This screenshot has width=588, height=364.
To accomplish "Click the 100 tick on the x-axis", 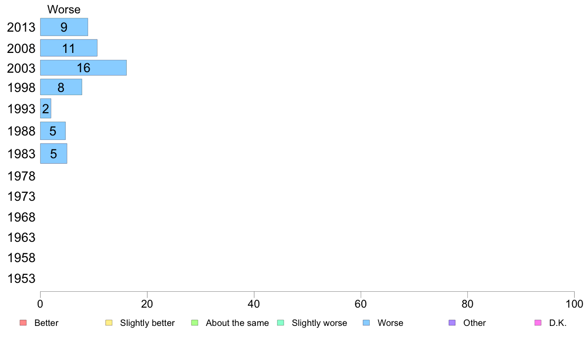I will (574, 304).
